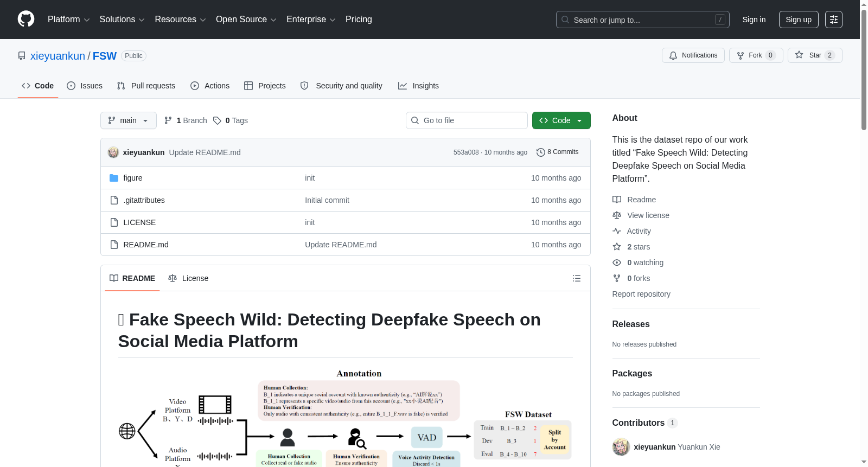Open the FSW repository link

(x=105, y=56)
